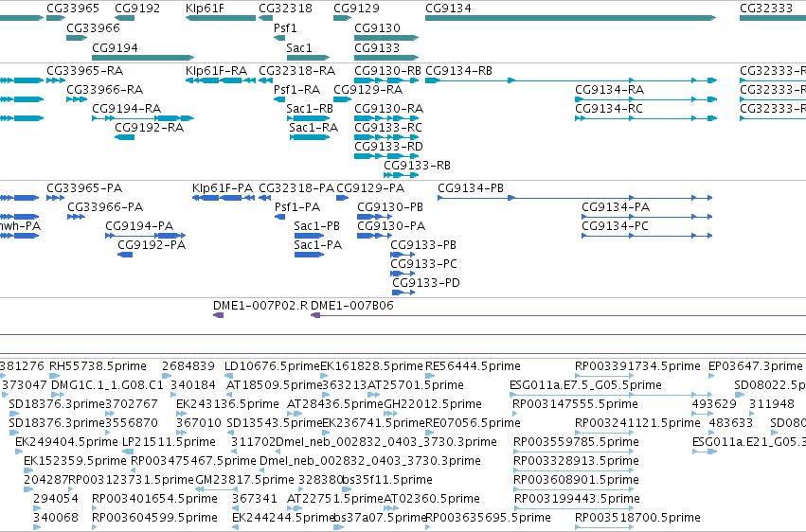Viewport: 806px width, 532px height.
Task: Open transcript Sac1-RA label
Action: point(313,128)
